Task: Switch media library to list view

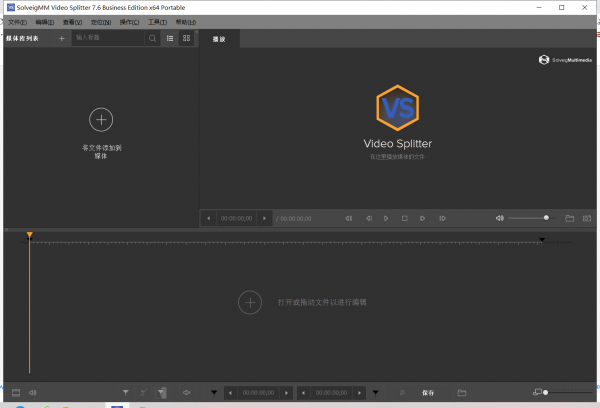Action: tap(170, 38)
